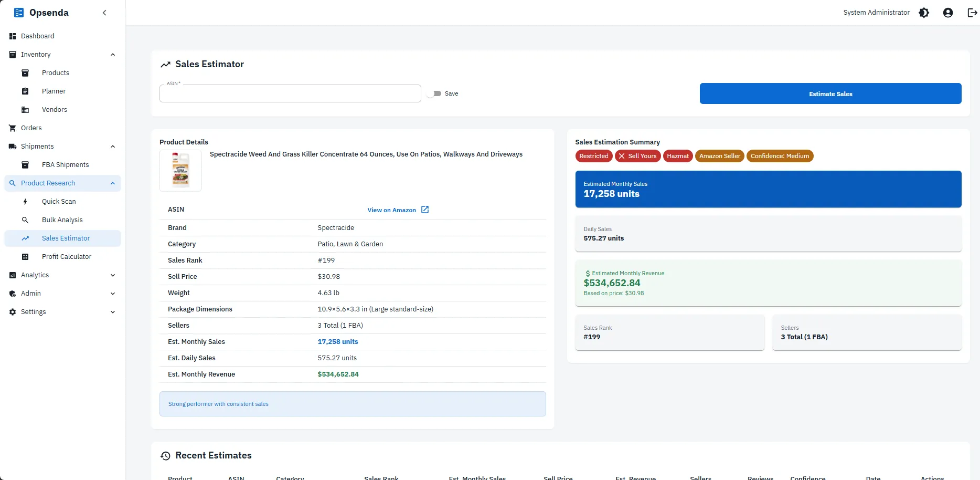Click the 'Patio, Lawn & Garden' category value

350,244
